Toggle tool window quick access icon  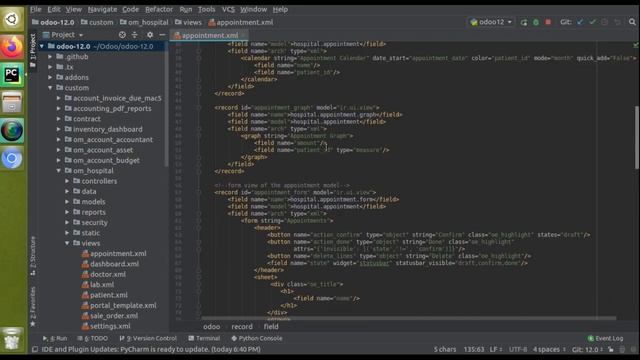pyautogui.click(x=35, y=349)
